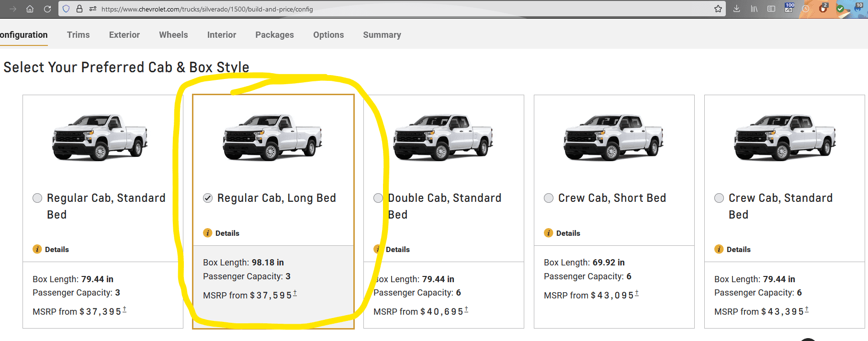Click the $40,695 MSRP footnote dagger
Image resolution: width=868 pixels, height=341 pixels.
[466, 309]
